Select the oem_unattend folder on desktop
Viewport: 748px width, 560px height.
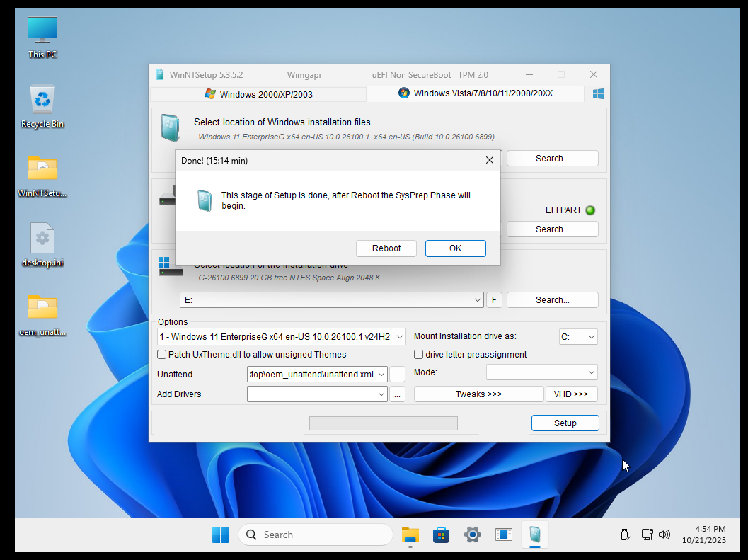point(42,314)
